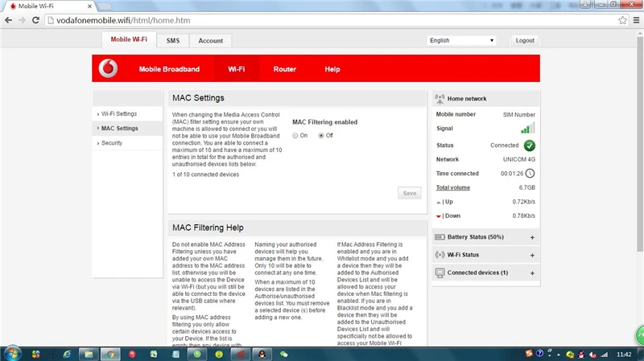Open the QQ penguin taskbar icon
The width and height of the screenshot is (644, 361).
[x=262, y=354]
